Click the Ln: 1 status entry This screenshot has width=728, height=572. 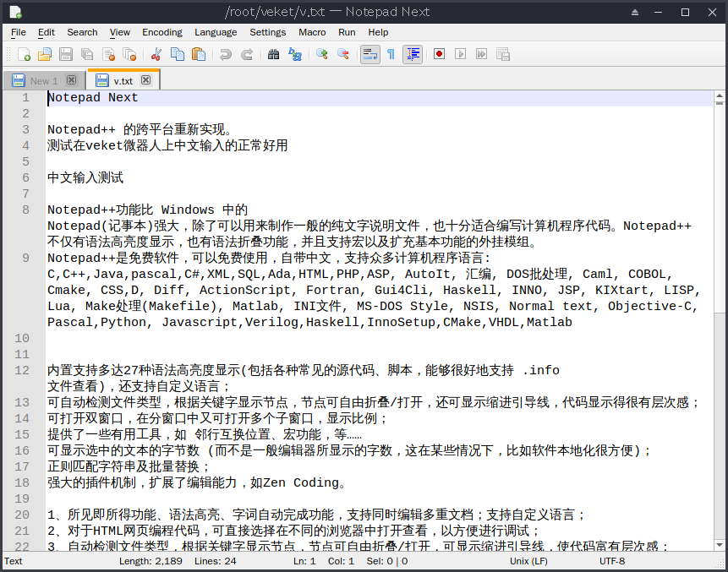[304, 561]
